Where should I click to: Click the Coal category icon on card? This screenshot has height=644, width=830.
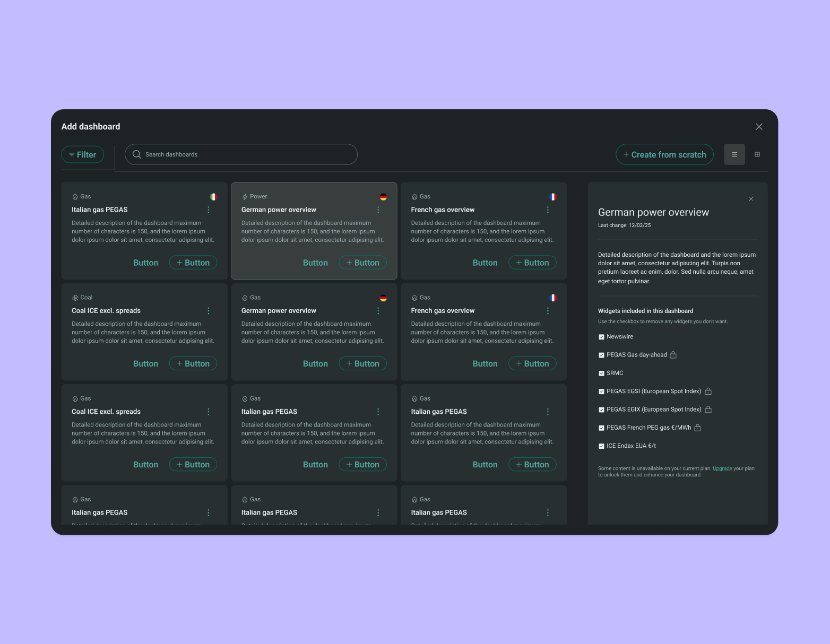(x=75, y=298)
